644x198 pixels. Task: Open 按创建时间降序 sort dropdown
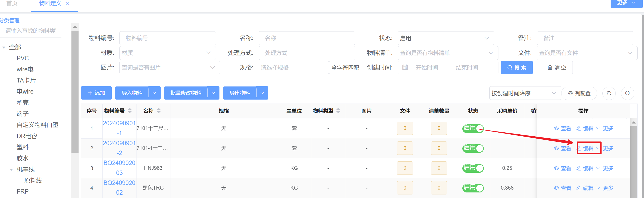pos(525,93)
